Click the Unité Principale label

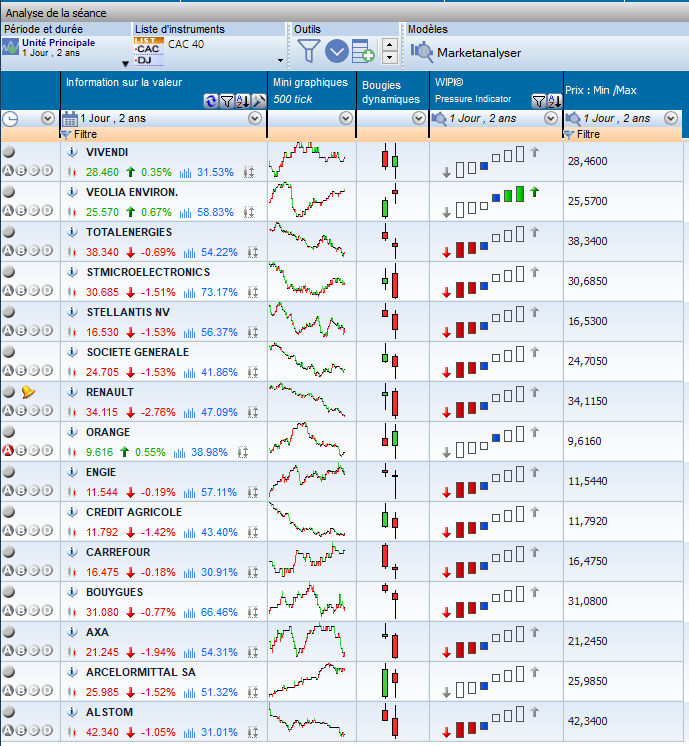[x=59, y=42]
